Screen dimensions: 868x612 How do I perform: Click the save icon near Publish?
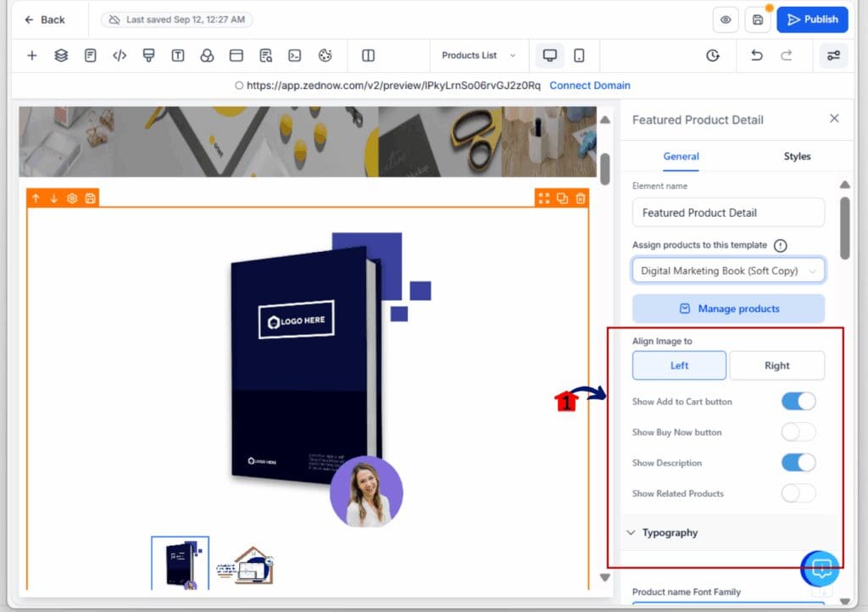click(x=757, y=19)
